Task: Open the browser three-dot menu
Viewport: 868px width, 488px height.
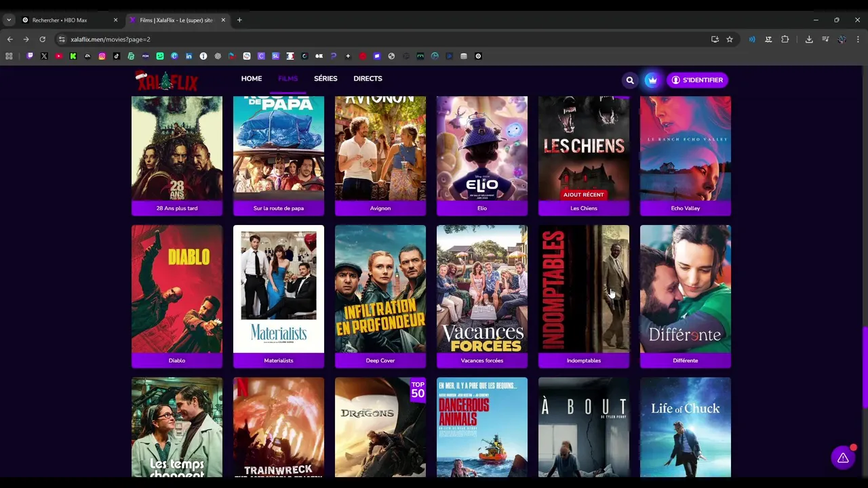Action: (858, 39)
